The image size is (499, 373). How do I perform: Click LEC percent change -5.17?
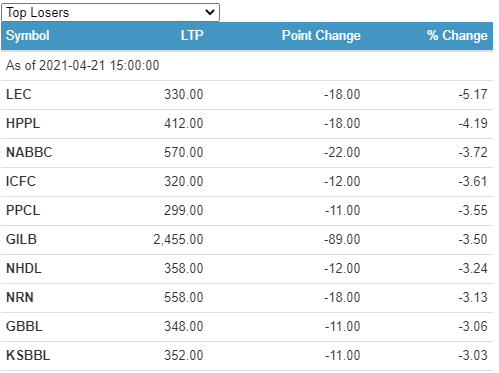coord(473,94)
